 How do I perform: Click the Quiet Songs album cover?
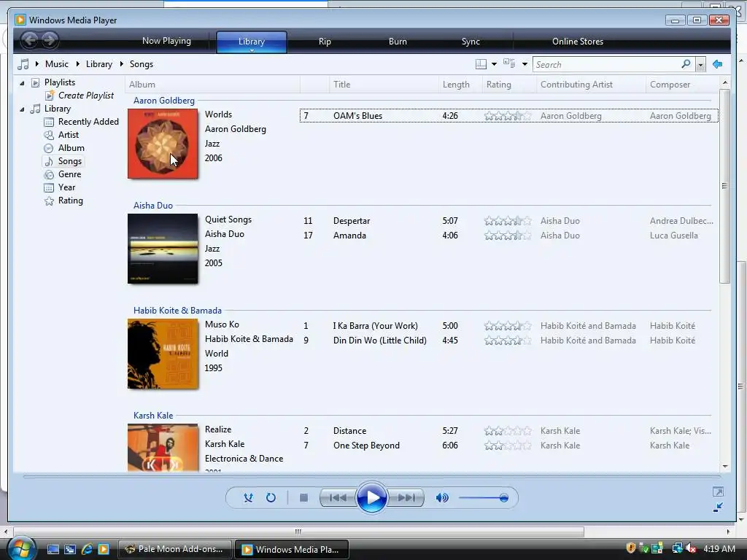coord(163,249)
